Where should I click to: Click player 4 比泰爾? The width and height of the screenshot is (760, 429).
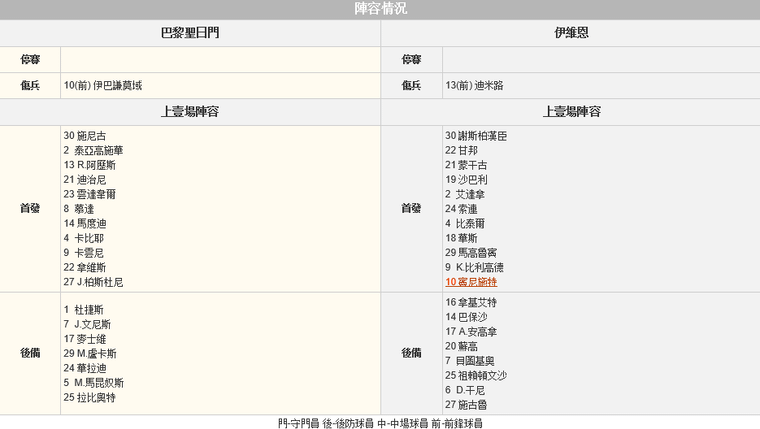click(x=465, y=223)
